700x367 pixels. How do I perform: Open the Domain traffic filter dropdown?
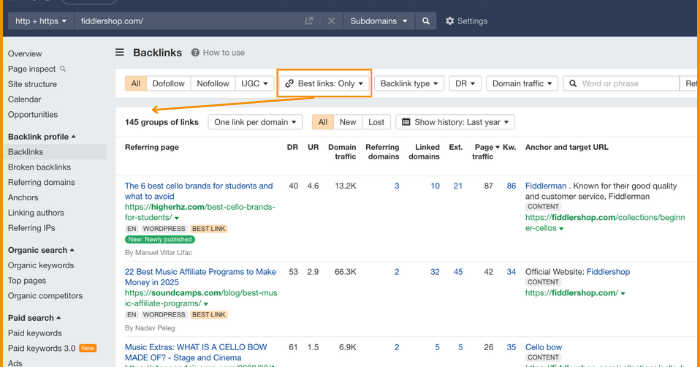click(522, 83)
